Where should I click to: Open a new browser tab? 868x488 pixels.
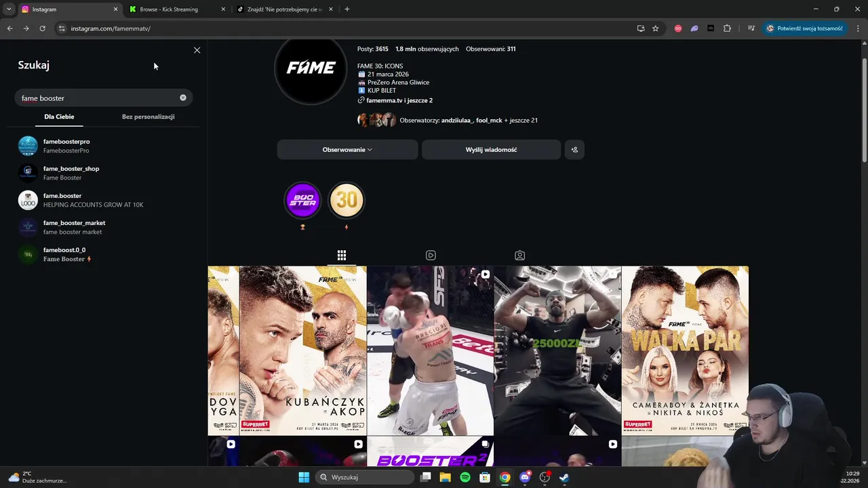[347, 9]
